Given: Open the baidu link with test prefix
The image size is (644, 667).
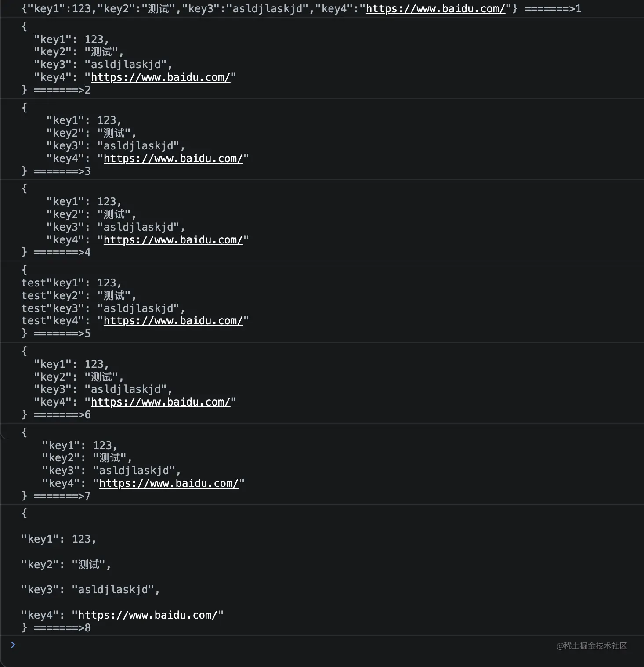Looking at the screenshot, I should [x=173, y=321].
